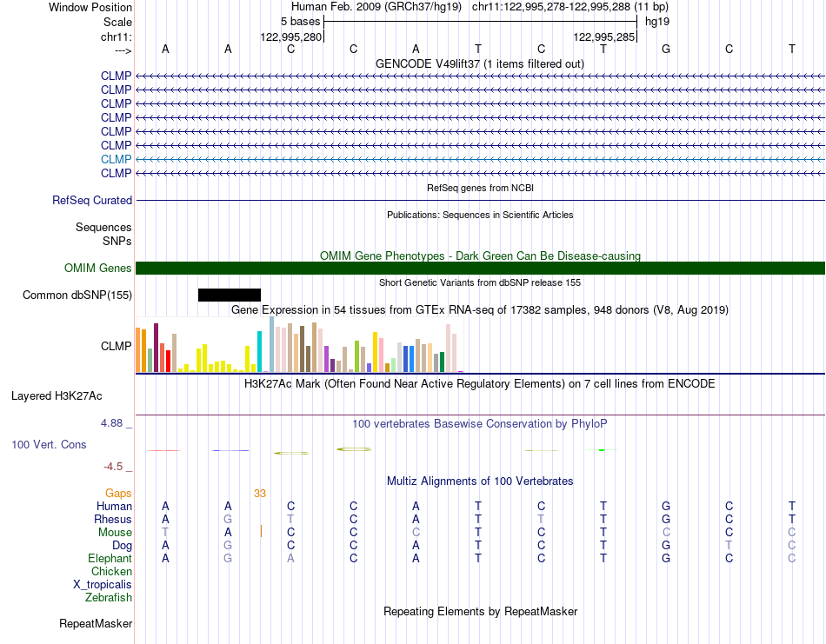Click the RefSeq Curated gene line
The image size is (826, 644).
[x=480, y=200]
